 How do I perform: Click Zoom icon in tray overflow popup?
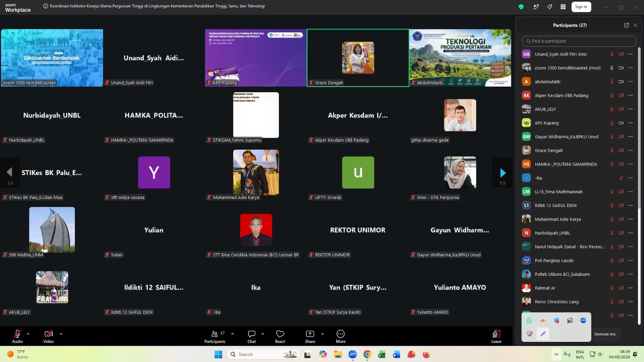click(x=583, y=321)
